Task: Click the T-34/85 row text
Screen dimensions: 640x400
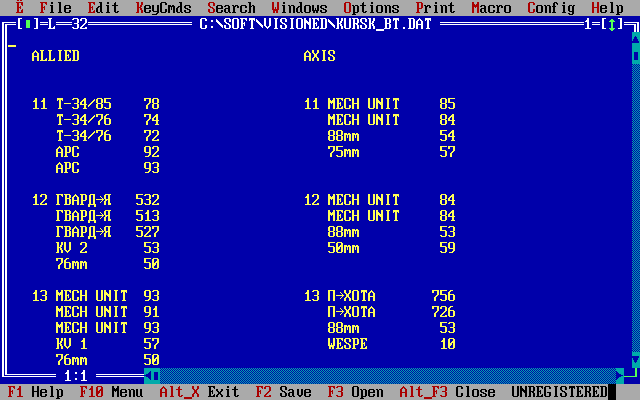Action: tap(84, 104)
